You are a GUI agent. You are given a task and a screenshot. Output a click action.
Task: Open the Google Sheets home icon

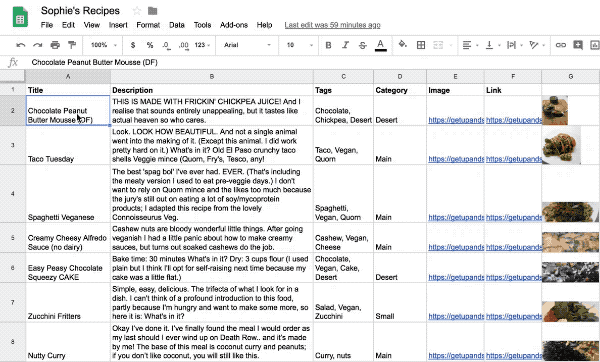click(x=20, y=17)
